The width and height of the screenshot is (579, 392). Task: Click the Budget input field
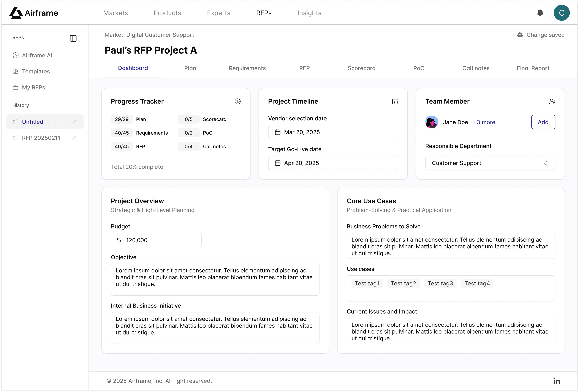click(156, 240)
